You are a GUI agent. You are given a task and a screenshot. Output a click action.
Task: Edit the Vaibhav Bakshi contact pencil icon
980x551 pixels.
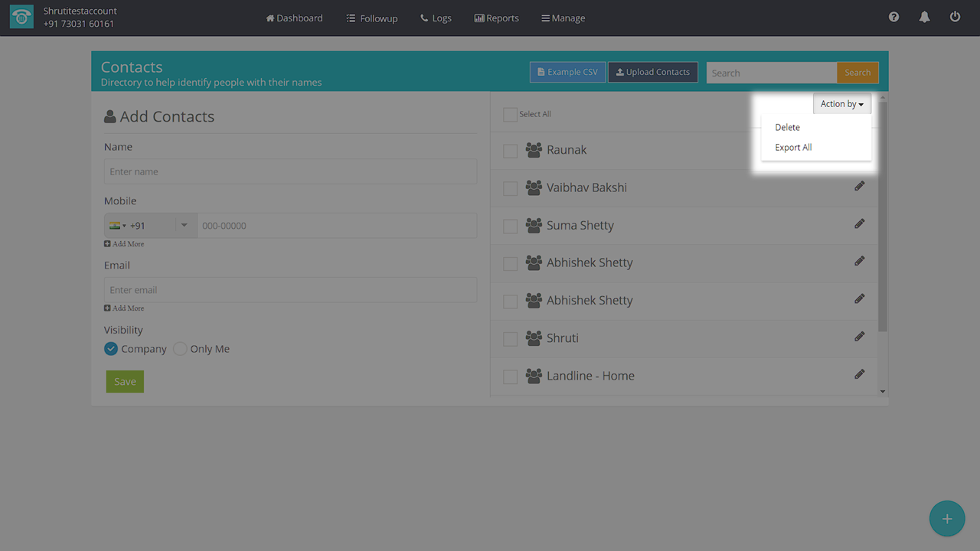[x=860, y=187]
